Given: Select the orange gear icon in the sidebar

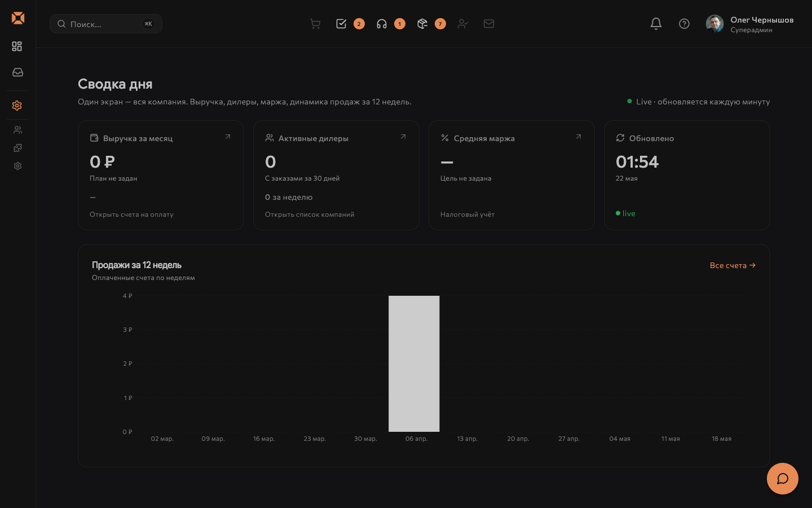Looking at the screenshot, I should [x=17, y=106].
